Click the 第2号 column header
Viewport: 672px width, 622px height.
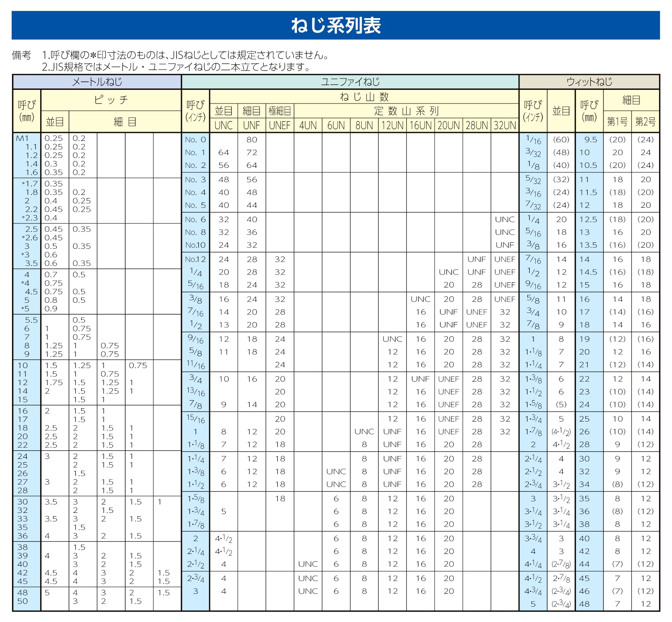click(x=645, y=122)
